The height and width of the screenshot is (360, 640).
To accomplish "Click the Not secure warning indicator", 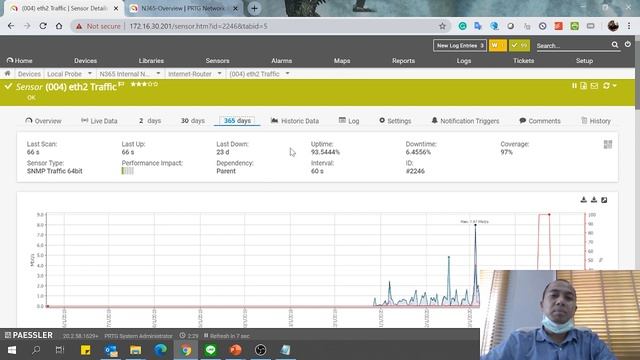I will (98, 26).
